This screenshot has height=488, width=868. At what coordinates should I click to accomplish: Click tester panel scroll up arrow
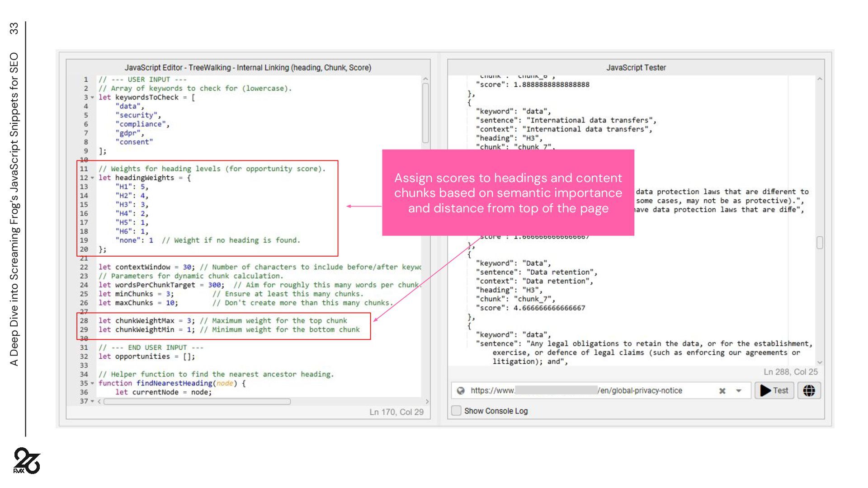(x=820, y=79)
